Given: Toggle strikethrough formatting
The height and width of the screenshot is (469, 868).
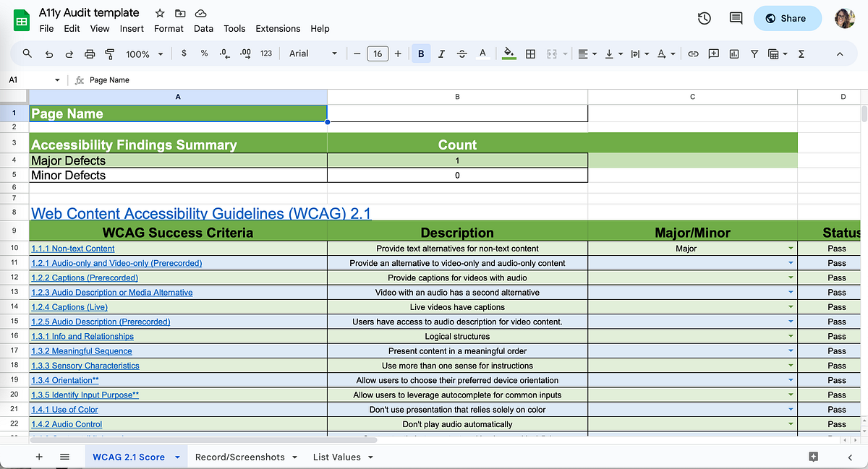Looking at the screenshot, I should 461,53.
